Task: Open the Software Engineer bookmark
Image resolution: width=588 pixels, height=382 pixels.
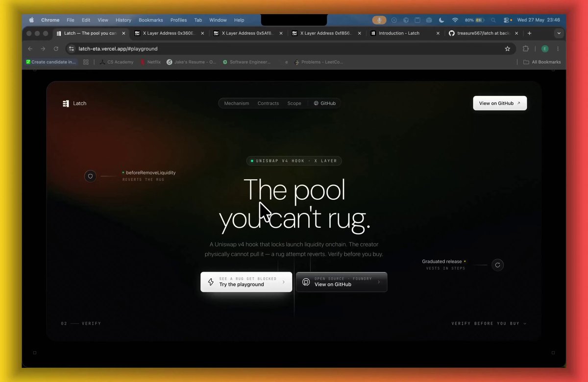Action: [x=246, y=62]
